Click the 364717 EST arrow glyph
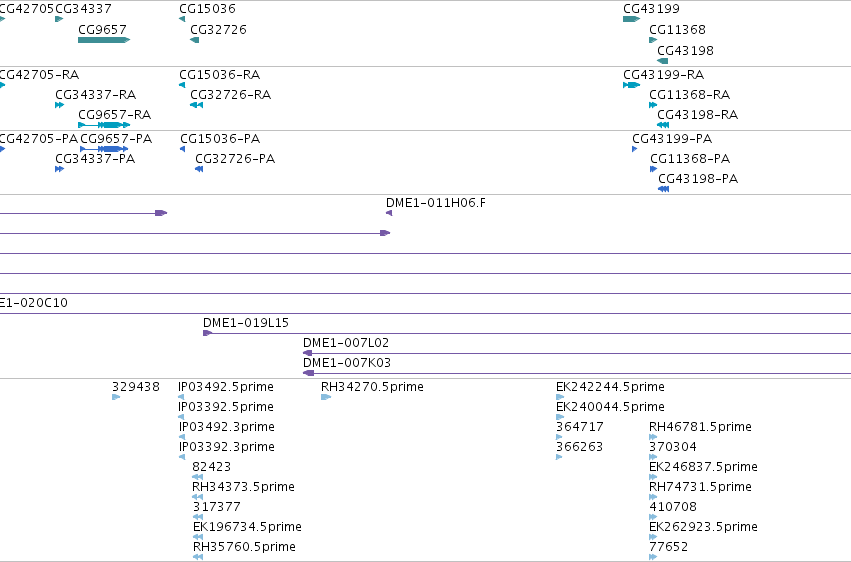This screenshot has width=851, height=562. coord(559,437)
